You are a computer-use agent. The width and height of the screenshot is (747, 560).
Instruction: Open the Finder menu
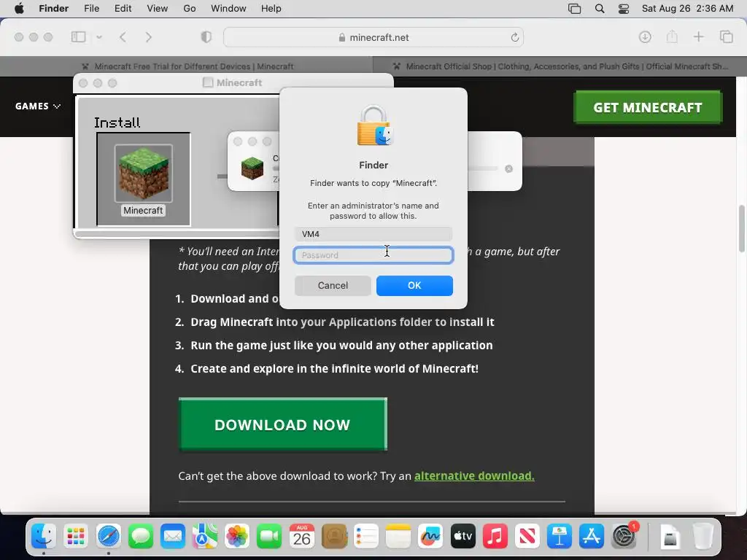[54, 9]
